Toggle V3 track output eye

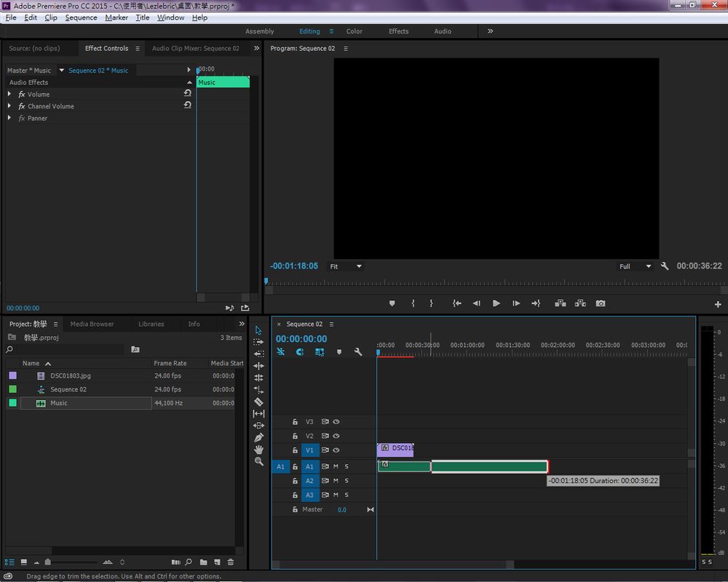(x=336, y=422)
